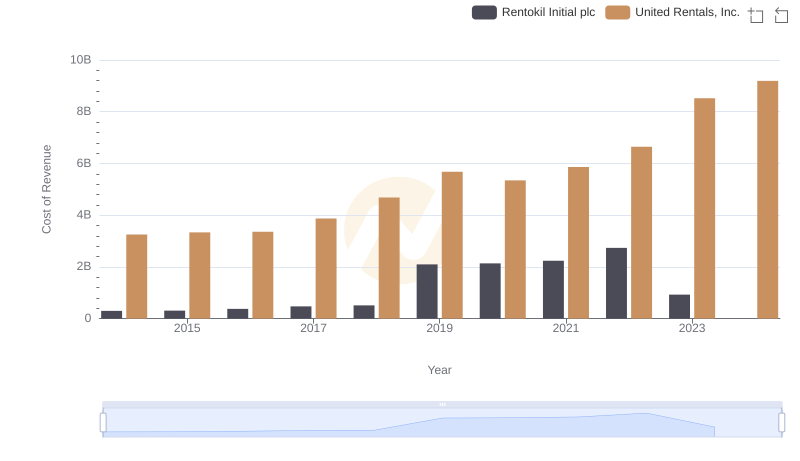Screen dimensions: 800x461
Task: Click the United Rentals bar for 2015
Action: (199, 275)
